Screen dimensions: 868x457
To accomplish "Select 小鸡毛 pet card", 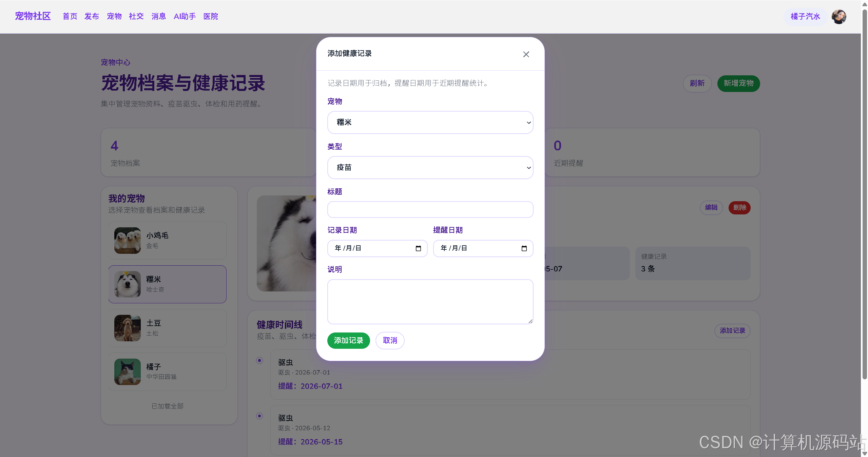I will (167, 241).
